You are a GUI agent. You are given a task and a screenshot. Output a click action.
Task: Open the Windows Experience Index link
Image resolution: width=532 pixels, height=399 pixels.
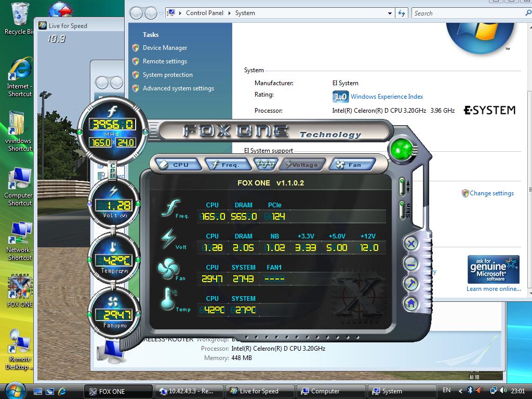click(387, 97)
